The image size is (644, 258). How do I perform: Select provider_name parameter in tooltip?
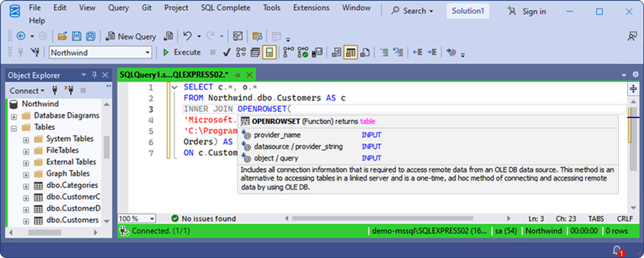[277, 135]
